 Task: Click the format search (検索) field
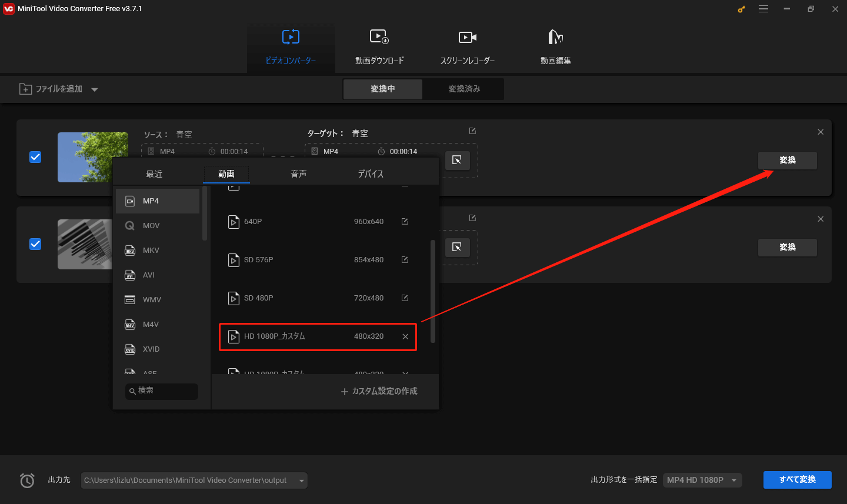tap(162, 391)
